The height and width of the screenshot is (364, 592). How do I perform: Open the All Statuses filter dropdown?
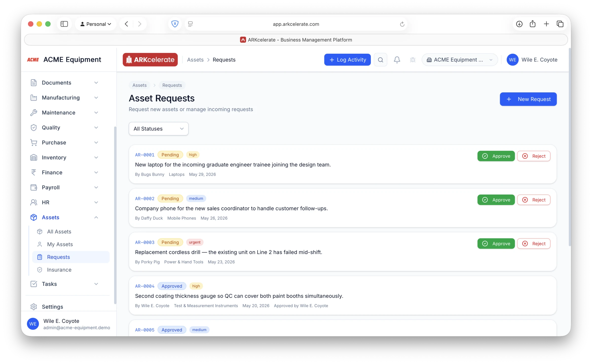159,129
